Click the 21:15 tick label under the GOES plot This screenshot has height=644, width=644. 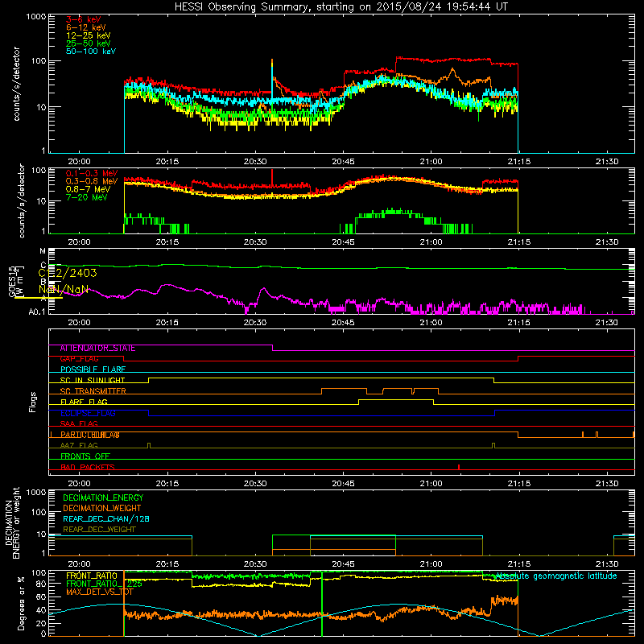518,323
